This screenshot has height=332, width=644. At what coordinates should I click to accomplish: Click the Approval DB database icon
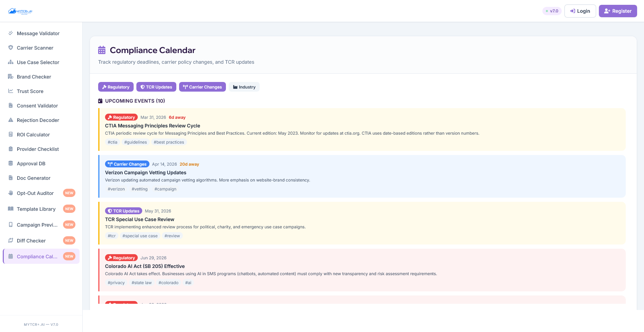(x=11, y=163)
